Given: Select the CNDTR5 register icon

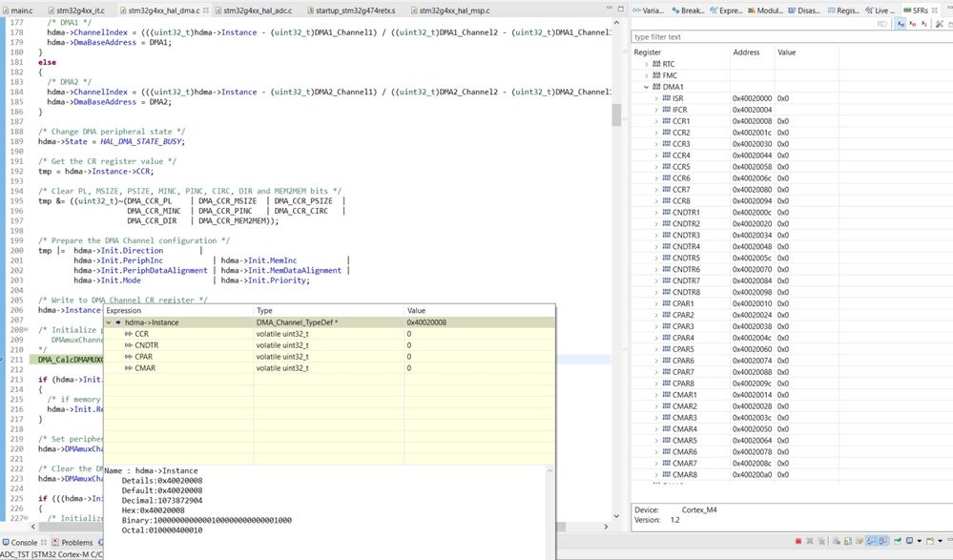Looking at the screenshot, I should 666,258.
